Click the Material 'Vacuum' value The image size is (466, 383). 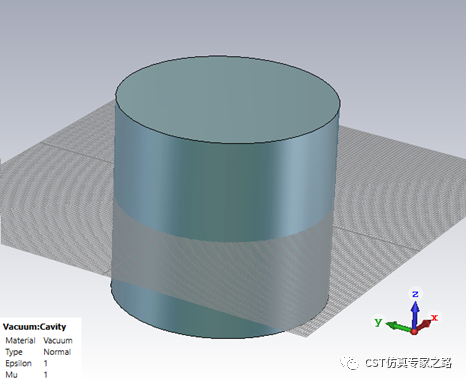pyautogui.click(x=58, y=340)
